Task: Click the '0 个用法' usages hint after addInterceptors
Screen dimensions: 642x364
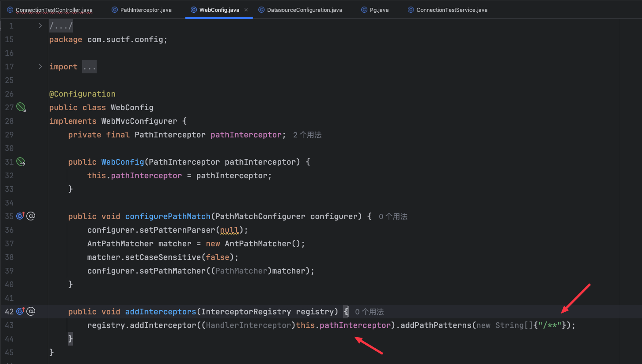Action: [x=370, y=312]
